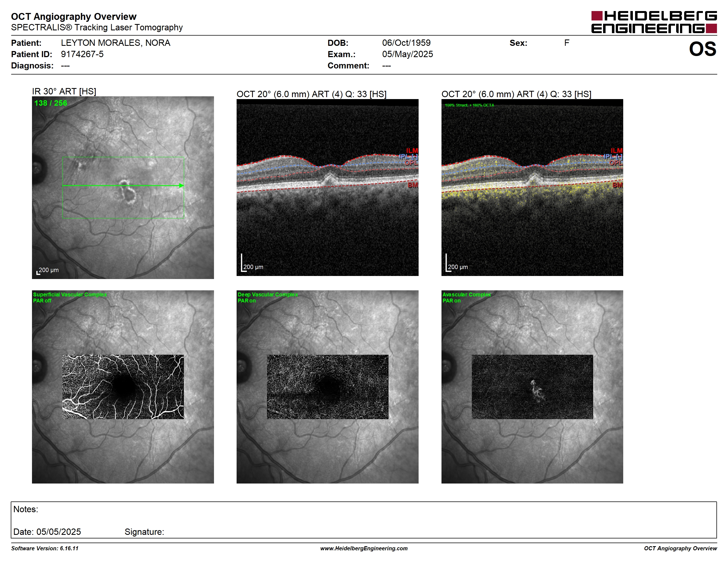728x563 pixels.
Task: Click exam date 05/May/2025
Action: click(407, 54)
